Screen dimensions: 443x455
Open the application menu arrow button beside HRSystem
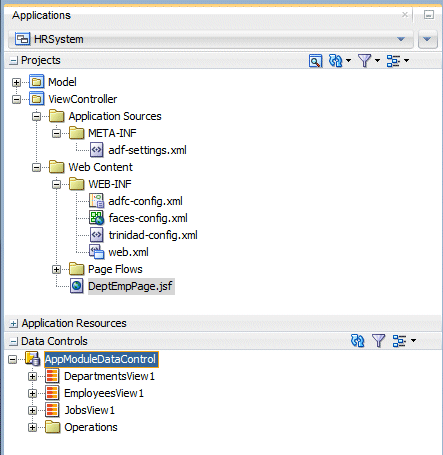pyautogui.click(x=428, y=39)
